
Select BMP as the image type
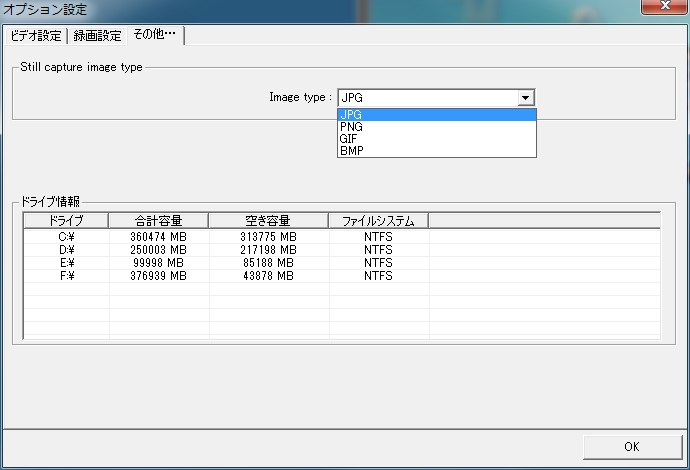(436, 151)
